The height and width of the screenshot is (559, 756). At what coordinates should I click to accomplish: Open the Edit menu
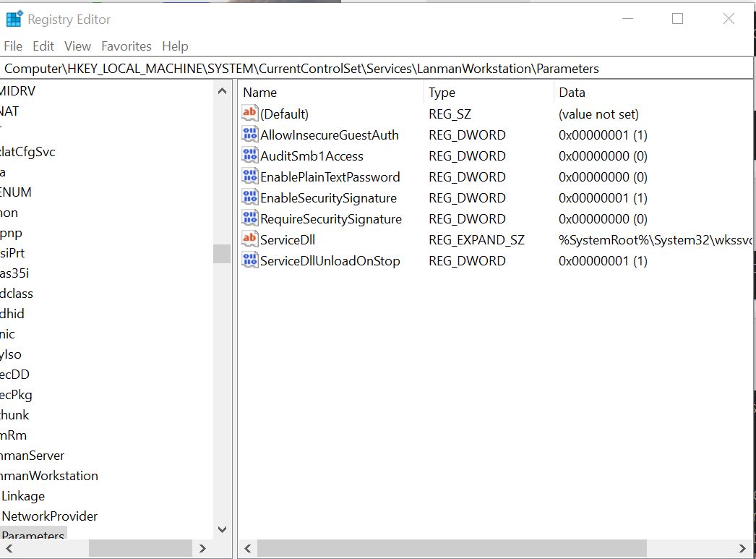point(43,46)
